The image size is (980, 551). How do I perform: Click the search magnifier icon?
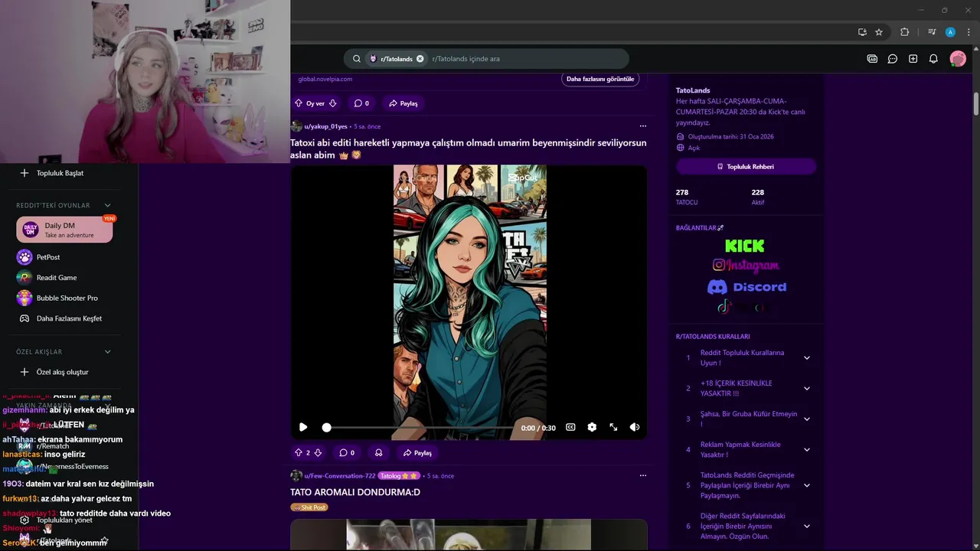coord(357,59)
